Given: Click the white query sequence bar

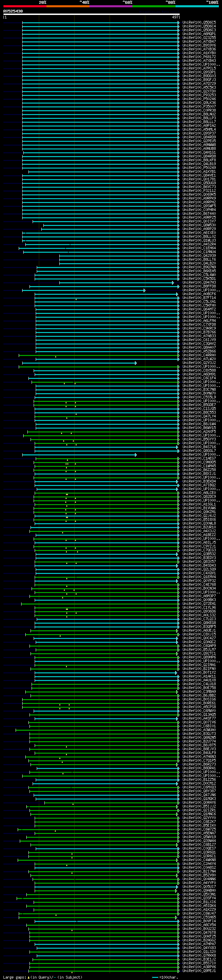Looking at the screenshot, I should pos(92,15).
